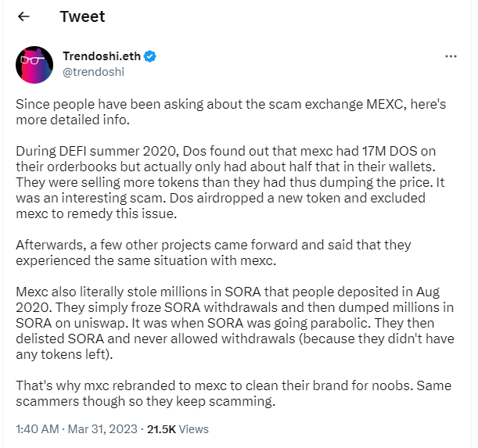
Task: Click the paragraph beginning 'Since people have been asking'
Action: pos(231,111)
